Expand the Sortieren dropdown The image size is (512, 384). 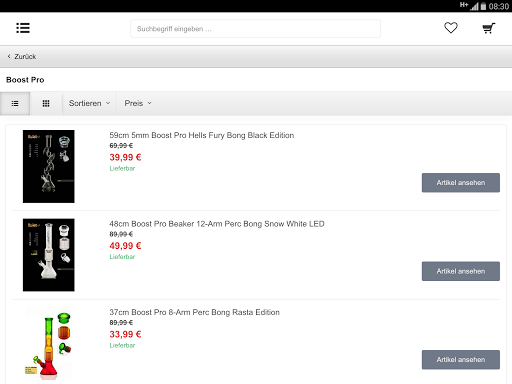tap(89, 103)
